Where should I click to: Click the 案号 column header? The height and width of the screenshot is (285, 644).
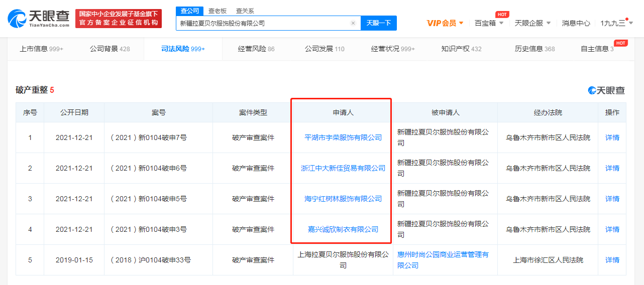pyautogui.click(x=158, y=112)
